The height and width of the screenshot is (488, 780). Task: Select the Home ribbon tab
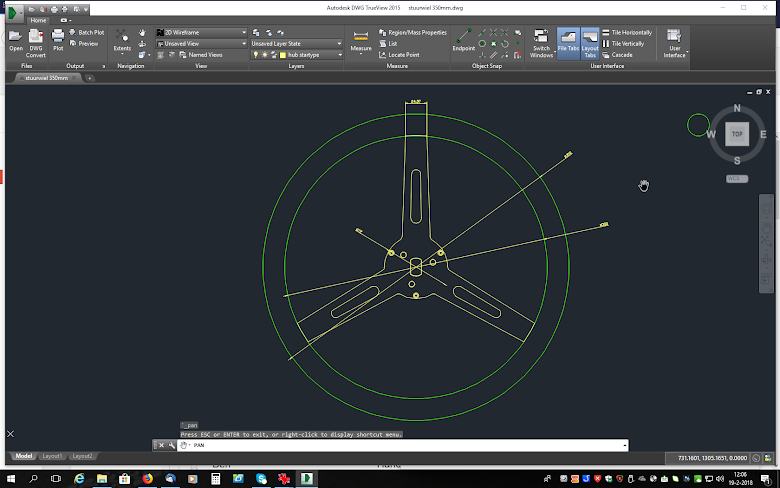(37, 20)
